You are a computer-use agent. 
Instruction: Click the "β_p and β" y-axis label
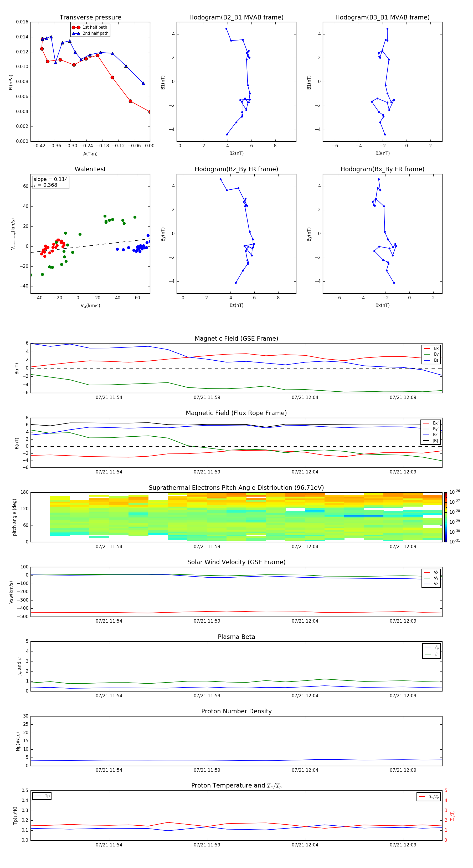(x=19, y=666)
